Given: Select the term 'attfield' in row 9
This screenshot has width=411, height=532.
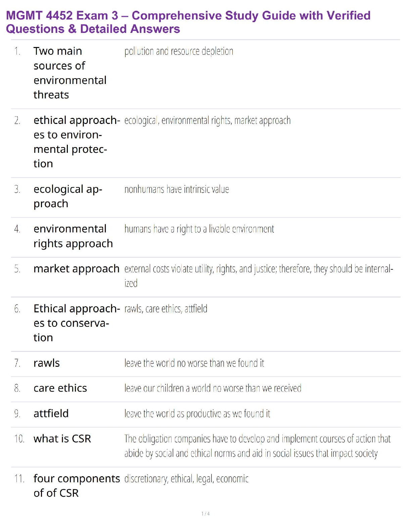Looking at the screenshot, I should [x=51, y=413].
